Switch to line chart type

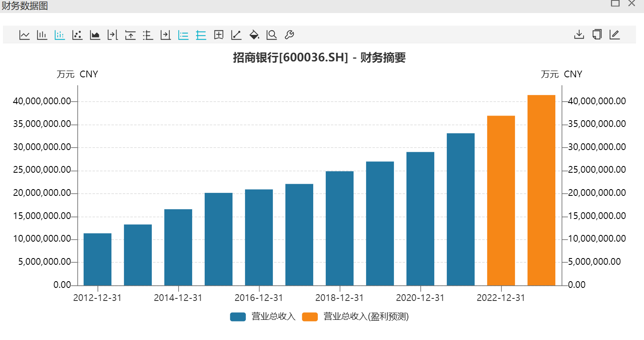coord(24,35)
